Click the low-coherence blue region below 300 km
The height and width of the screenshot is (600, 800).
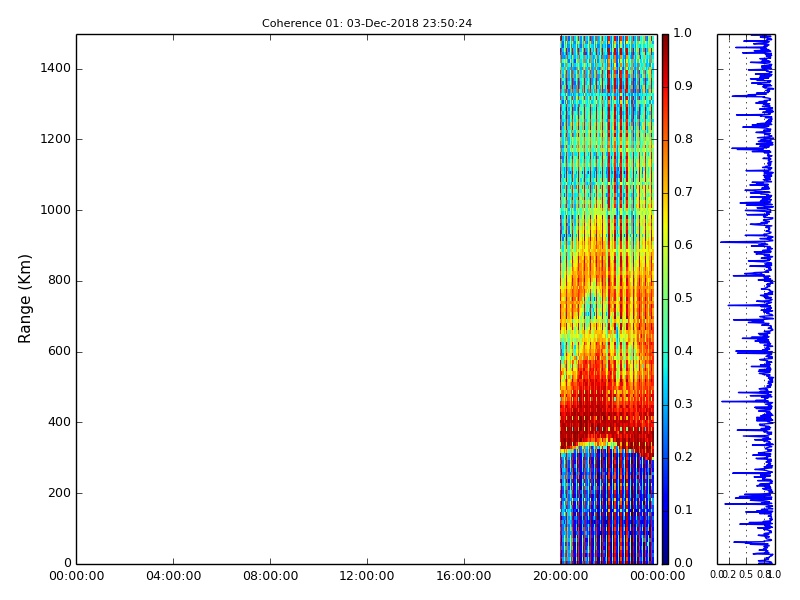pyautogui.click(x=607, y=510)
